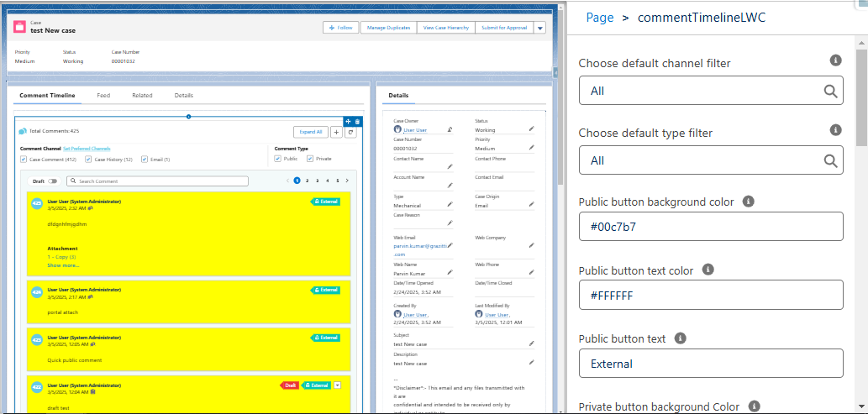Delete the component using trash icon
This screenshot has width=868, height=414.
(x=357, y=122)
